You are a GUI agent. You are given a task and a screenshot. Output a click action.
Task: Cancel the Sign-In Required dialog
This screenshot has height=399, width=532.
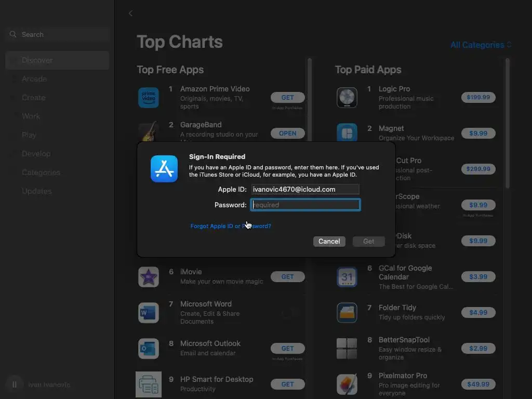[329, 241]
